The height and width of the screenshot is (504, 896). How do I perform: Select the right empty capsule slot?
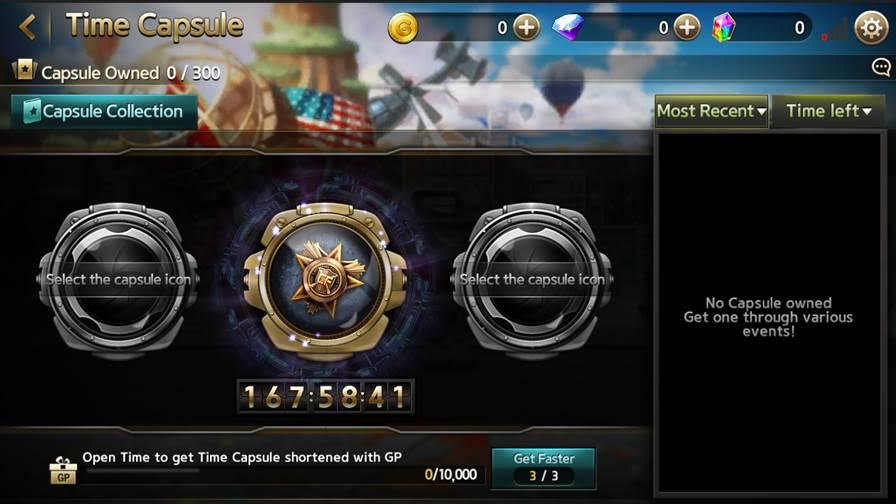pos(532,280)
